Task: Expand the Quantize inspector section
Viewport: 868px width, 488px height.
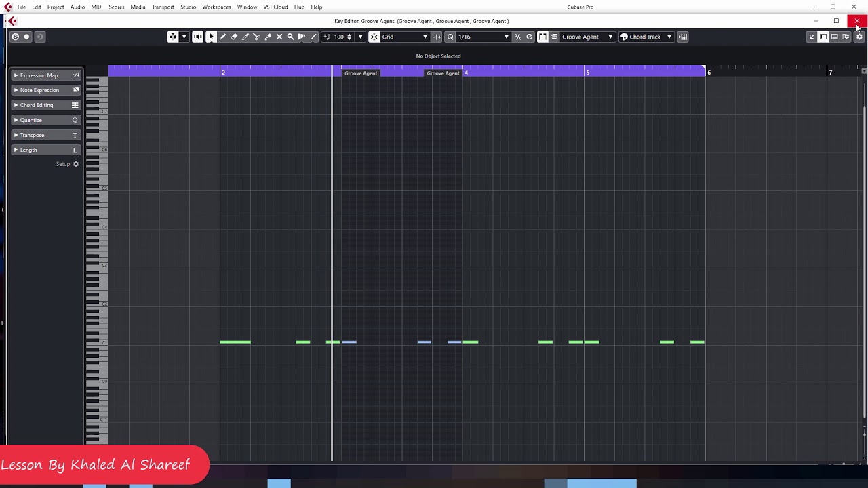Action: (46, 120)
